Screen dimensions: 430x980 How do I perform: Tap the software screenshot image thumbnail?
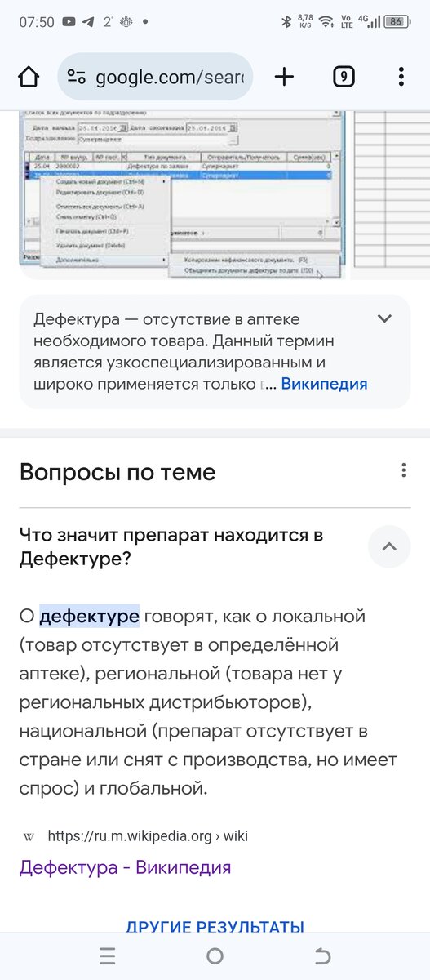(182, 193)
